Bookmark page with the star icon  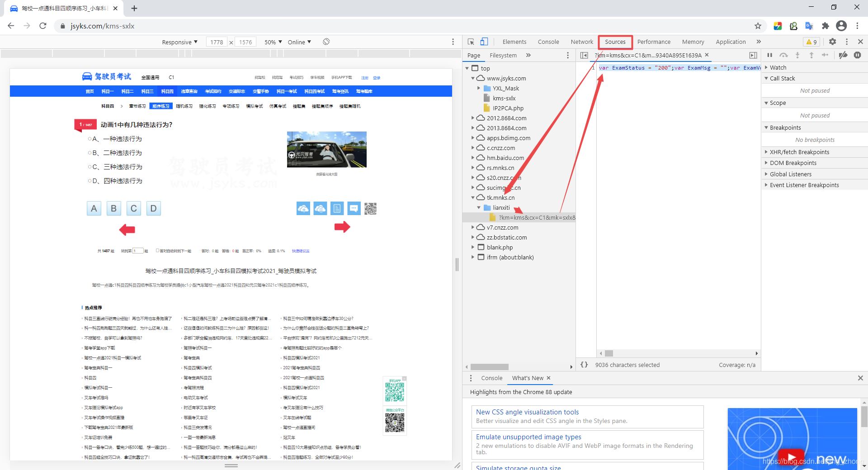click(x=758, y=26)
